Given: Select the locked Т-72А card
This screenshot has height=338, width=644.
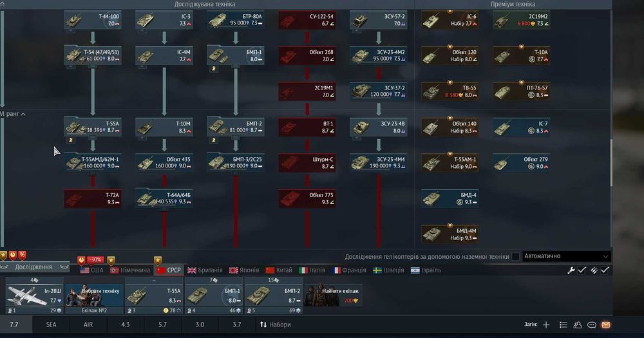Looking at the screenshot, I should point(93,198).
